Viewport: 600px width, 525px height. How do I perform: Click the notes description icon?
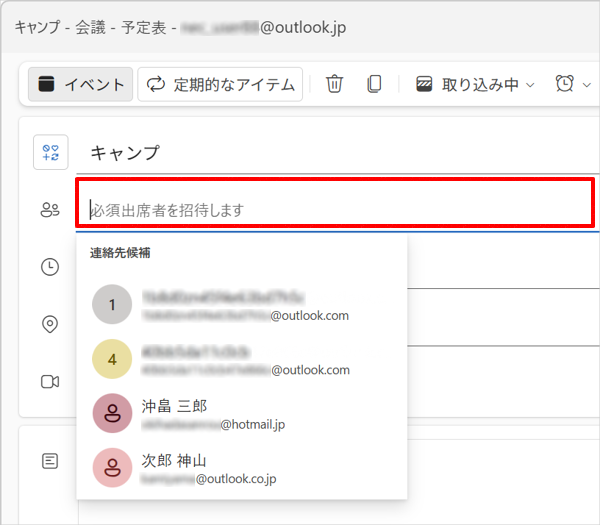(50, 461)
